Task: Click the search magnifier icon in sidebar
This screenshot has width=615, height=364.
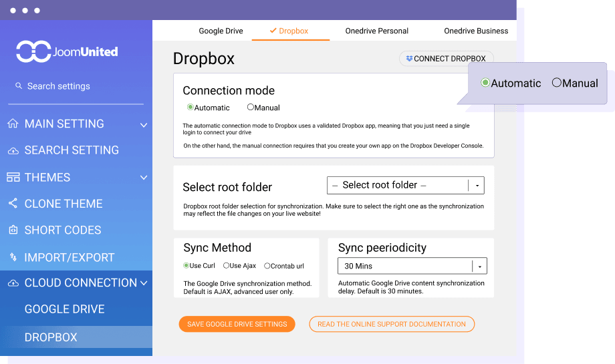Action: click(19, 86)
